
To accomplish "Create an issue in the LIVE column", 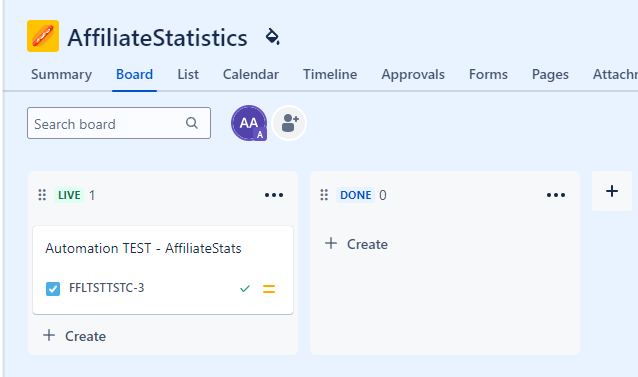I will pos(74,336).
